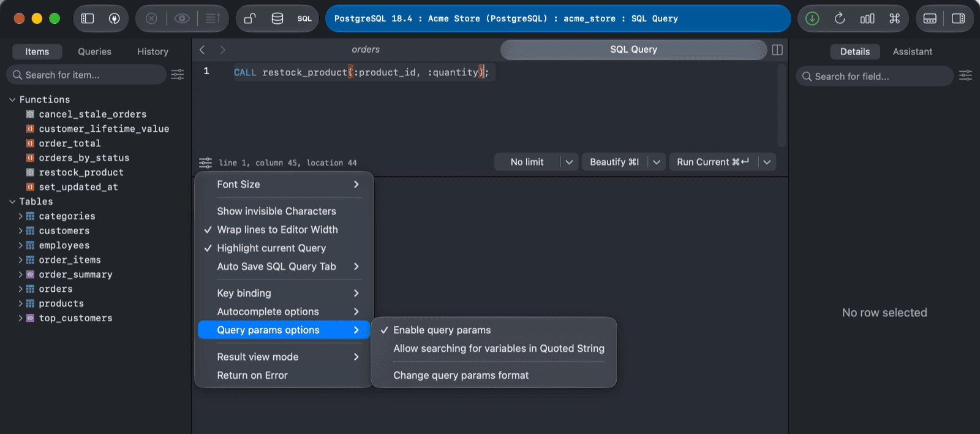Open the Auto Save SQL Query Tab submenu
This screenshot has width=980, height=434.
pos(284,266)
